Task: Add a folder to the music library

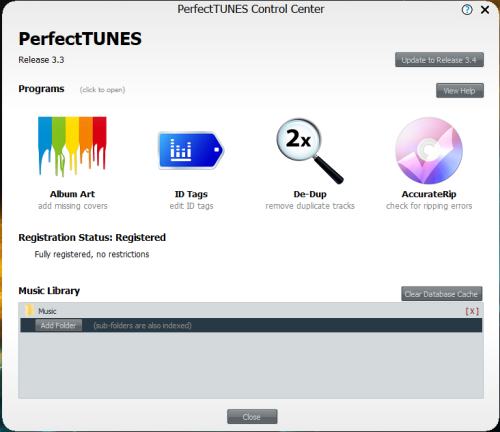Action: (x=58, y=325)
